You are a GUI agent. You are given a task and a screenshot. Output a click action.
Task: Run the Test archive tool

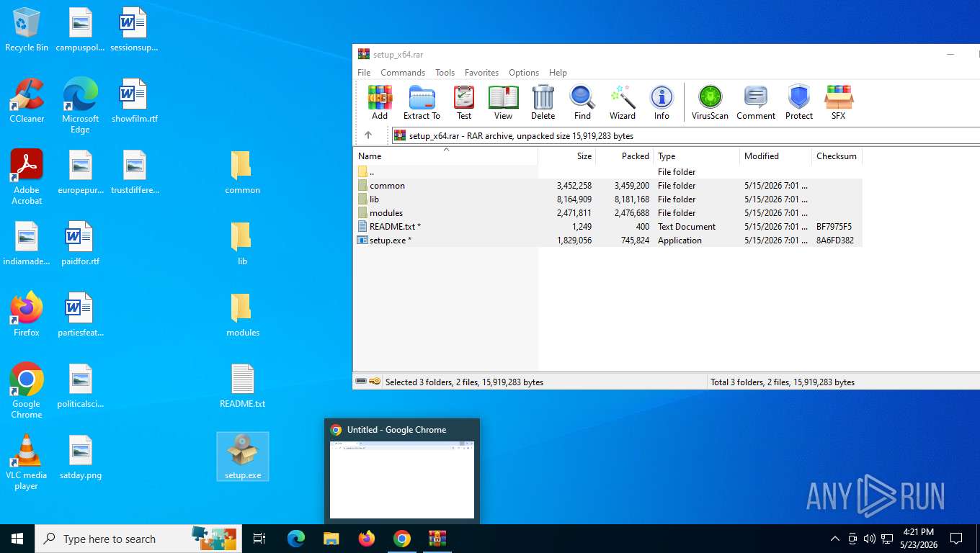pos(464,102)
